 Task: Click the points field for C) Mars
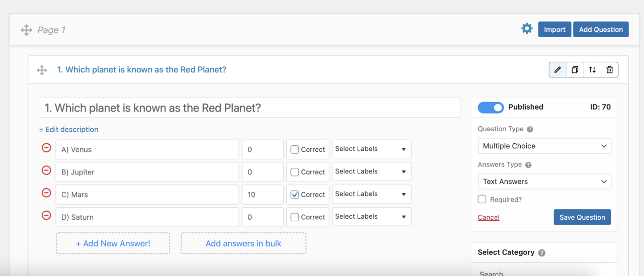pyautogui.click(x=262, y=195)
